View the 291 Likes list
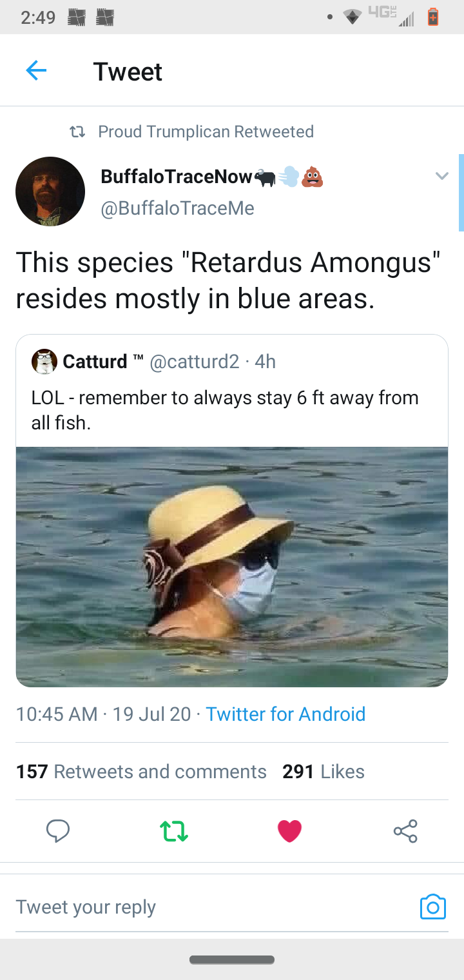The image size is (464, 980). coord(324,771)
